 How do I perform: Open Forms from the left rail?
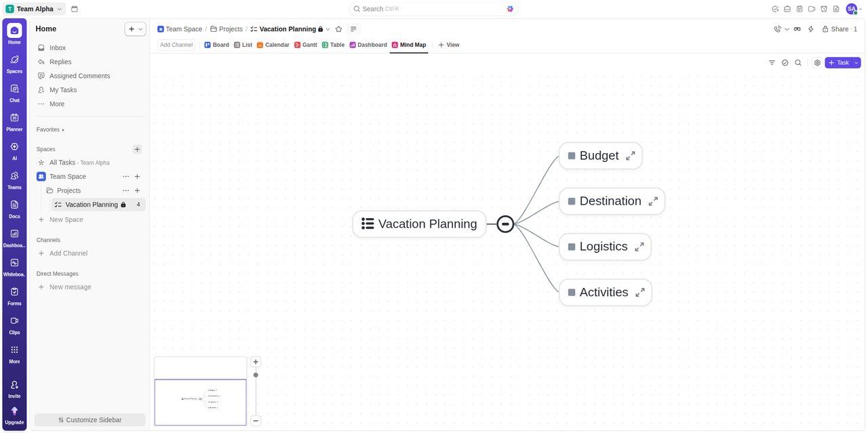(x=14, y=296)
